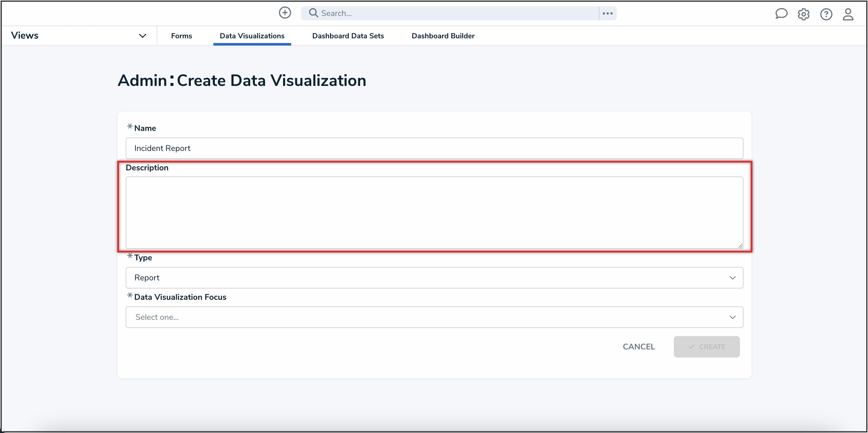Open the gear settings icon
Screen dimensions: 868x433
[x=803, y=14]
